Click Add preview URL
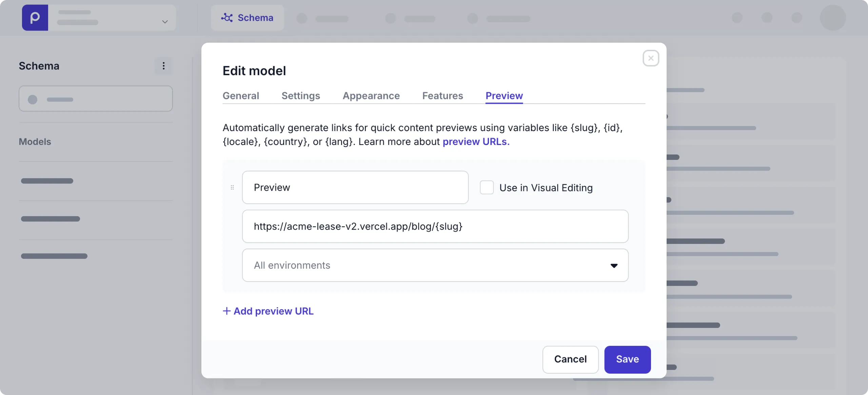The width and height of the screenshot is (868, 395). click(268, 311)
